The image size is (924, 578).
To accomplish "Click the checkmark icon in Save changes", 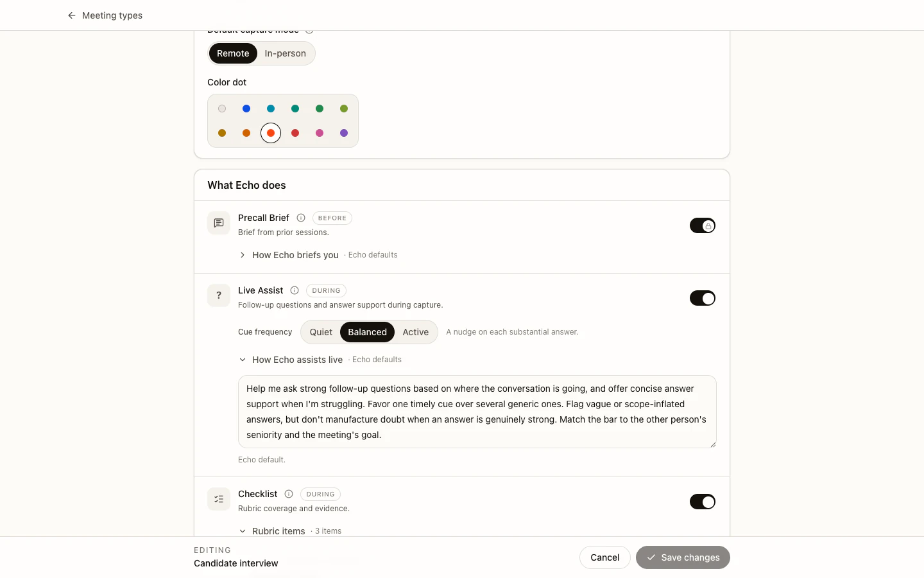I will [651, 557].
